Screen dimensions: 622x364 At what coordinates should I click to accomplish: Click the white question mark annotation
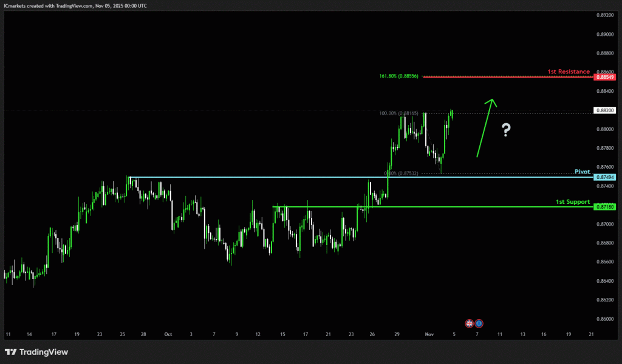(506, 129)
